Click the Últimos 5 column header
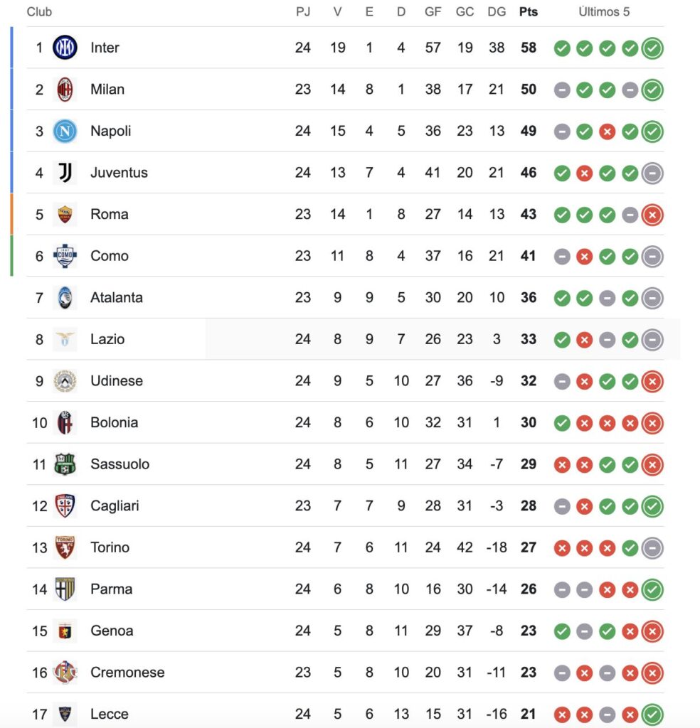 tap(604, 12)
